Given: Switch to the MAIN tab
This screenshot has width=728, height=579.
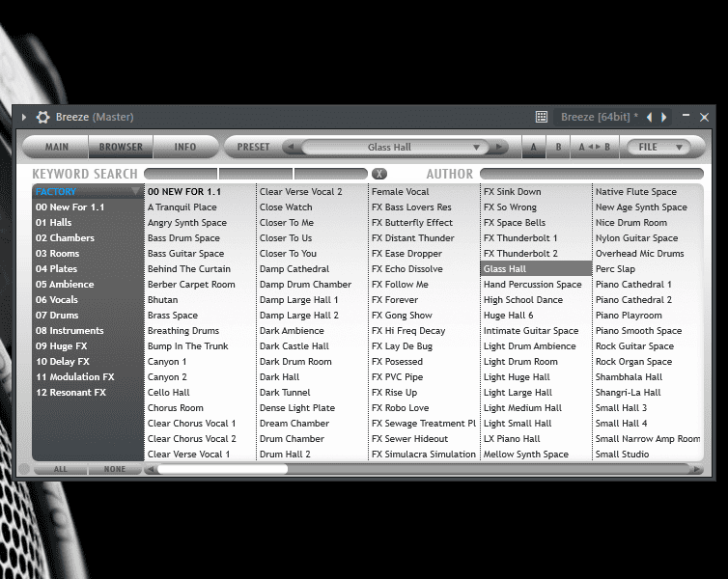Looking at the screenshot, I should tap(56, 147).
